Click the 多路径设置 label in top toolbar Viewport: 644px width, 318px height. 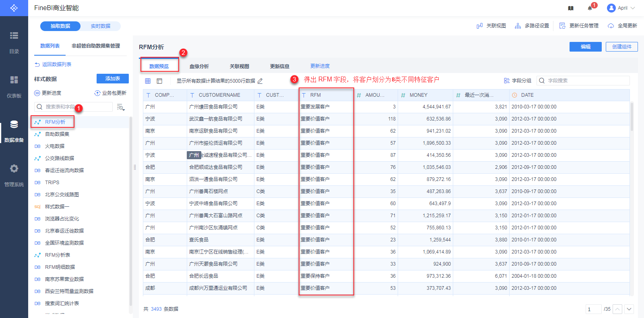tap(537, 26)
